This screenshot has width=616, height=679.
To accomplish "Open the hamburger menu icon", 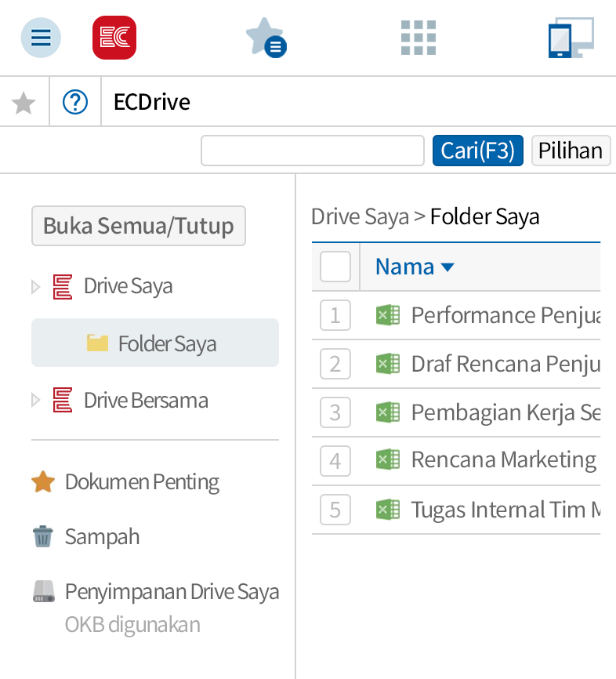I will tap(40, 37).
